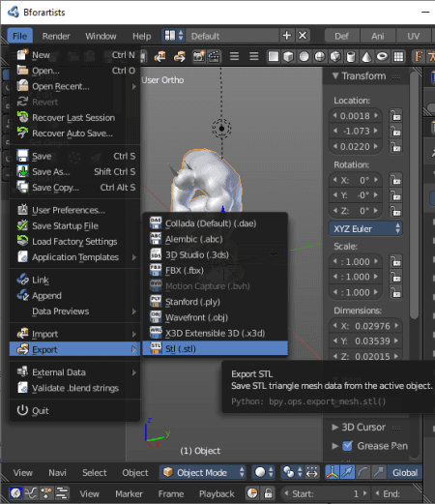Click the Dimensions X 0.02976 field

click(x=365, y=326)
